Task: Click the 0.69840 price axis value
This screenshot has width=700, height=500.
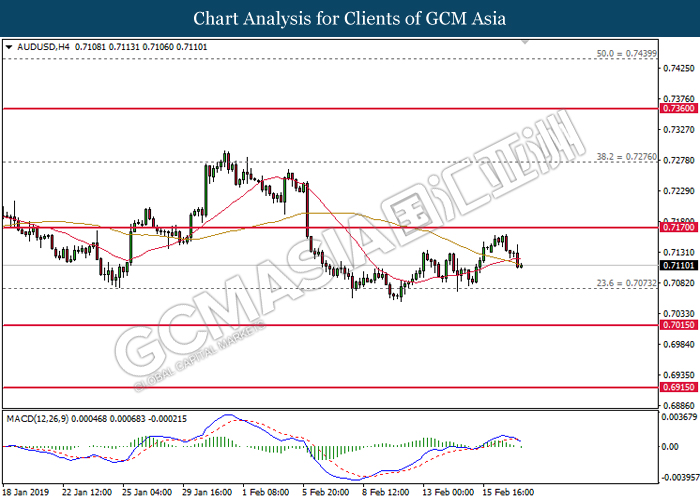Action: coord(679,345)
